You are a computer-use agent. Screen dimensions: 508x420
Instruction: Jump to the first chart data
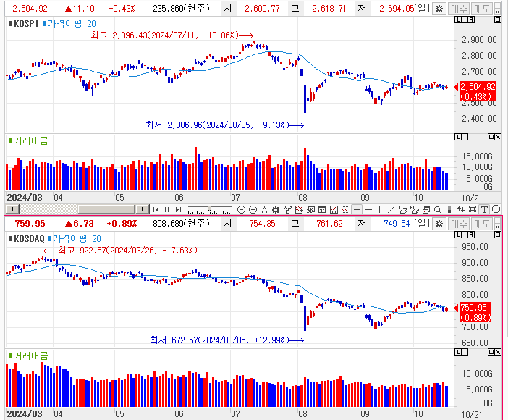click(156, 209)
